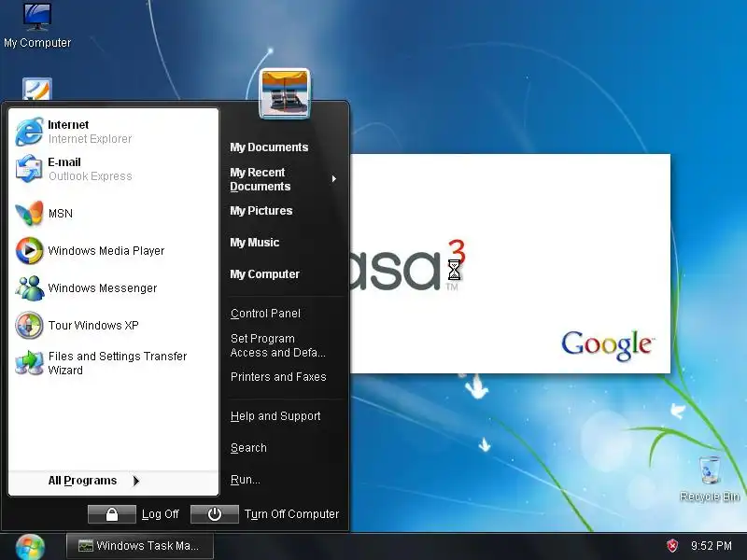Image resolution: width=747 pixels, height=560 pixels.
Task: Click the red security shield tray icon
Action: click(x=672, y=546)
